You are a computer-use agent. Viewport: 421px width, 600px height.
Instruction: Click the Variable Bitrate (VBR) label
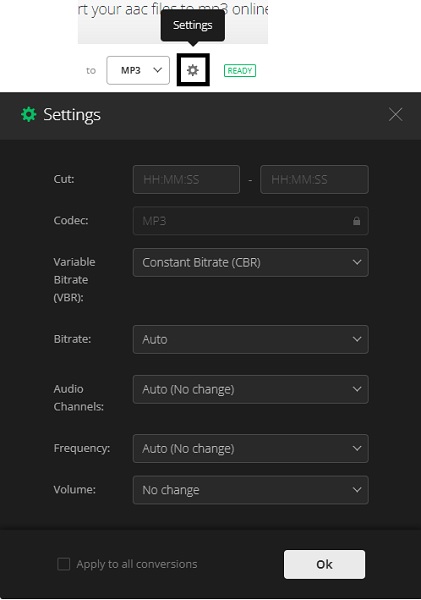click(x=74, y=280)
